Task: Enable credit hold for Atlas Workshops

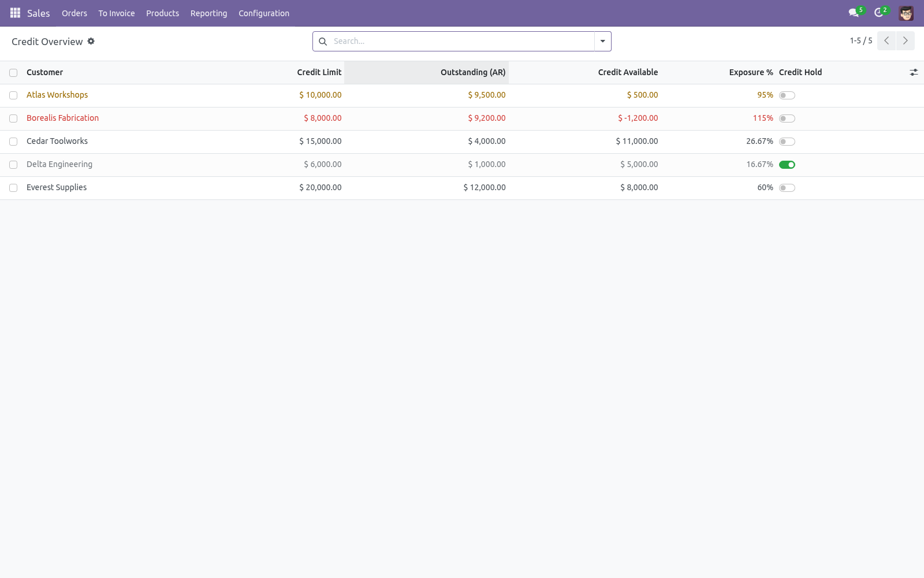Action: coord(787,95)
